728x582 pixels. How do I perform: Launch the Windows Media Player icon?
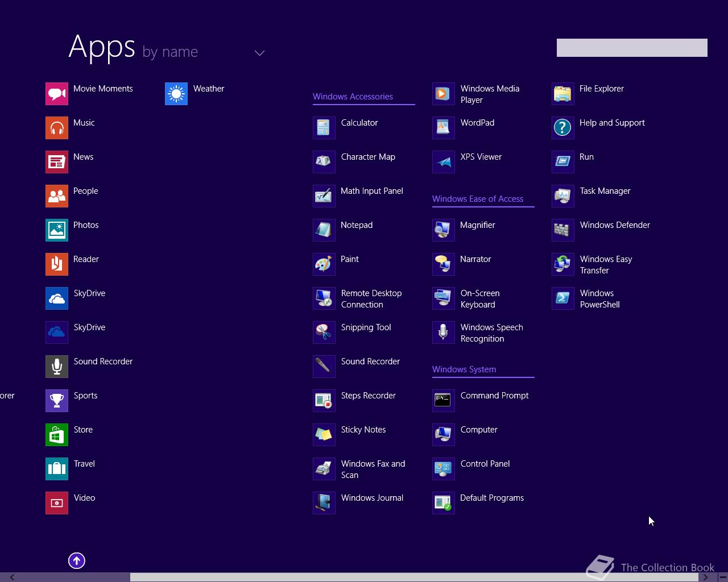point(444,94)
